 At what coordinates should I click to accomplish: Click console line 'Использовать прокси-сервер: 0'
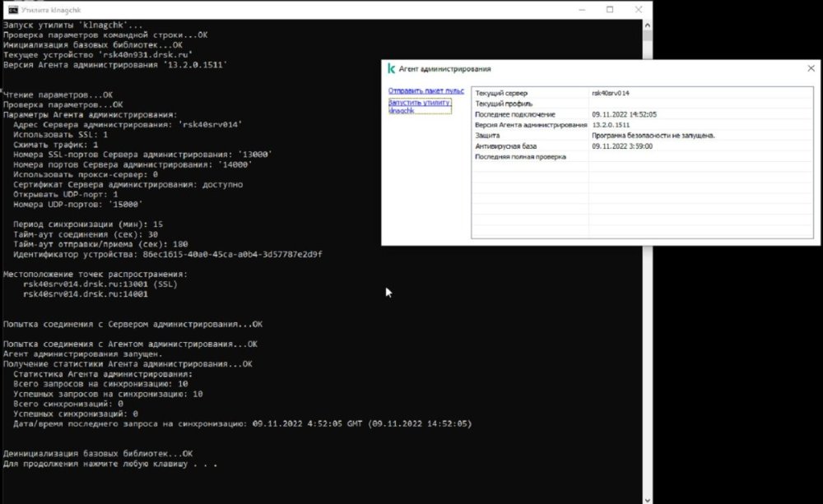click(x=85, y=174)
